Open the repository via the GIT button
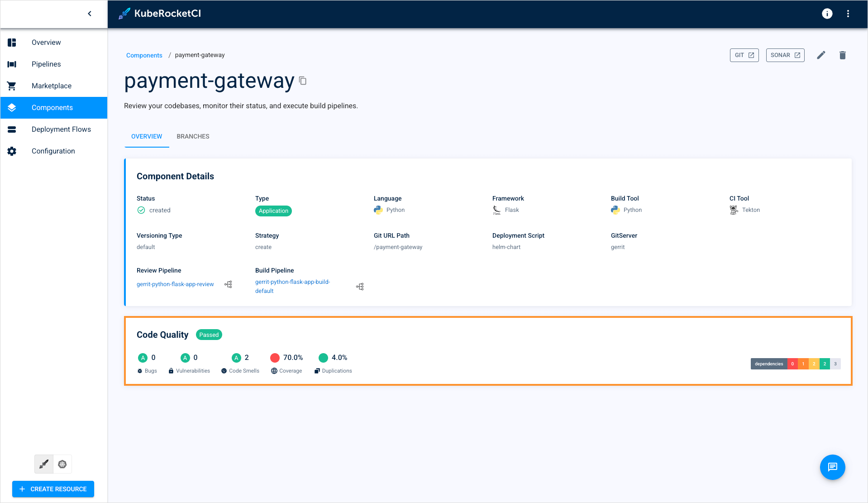The height and width of the screenshot is (503, 868). click(x=744, y=55)
